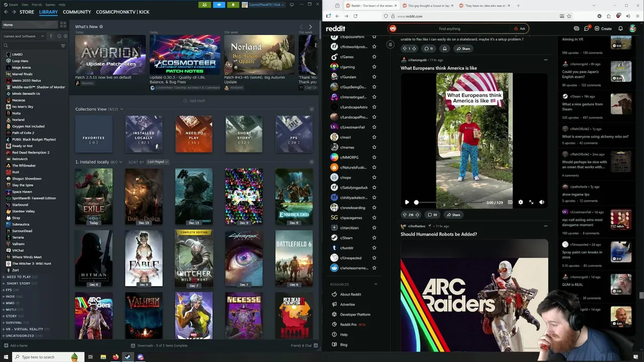This screenshot has width=644, height=362.
Task: Open video settings gear on Reddit player
Action: click(521, 202)
